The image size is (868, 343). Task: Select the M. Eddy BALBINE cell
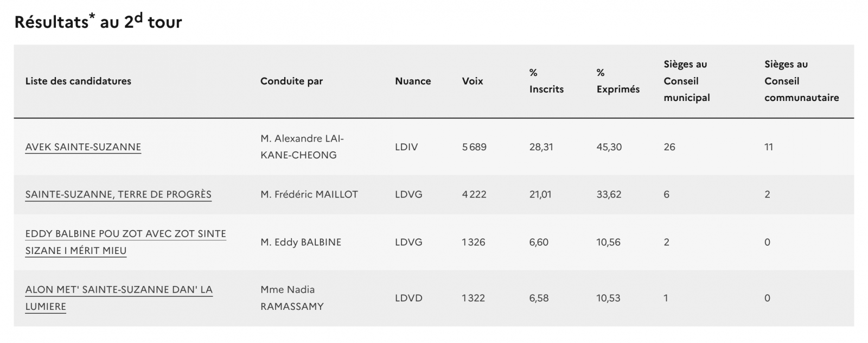click(301, 242)
